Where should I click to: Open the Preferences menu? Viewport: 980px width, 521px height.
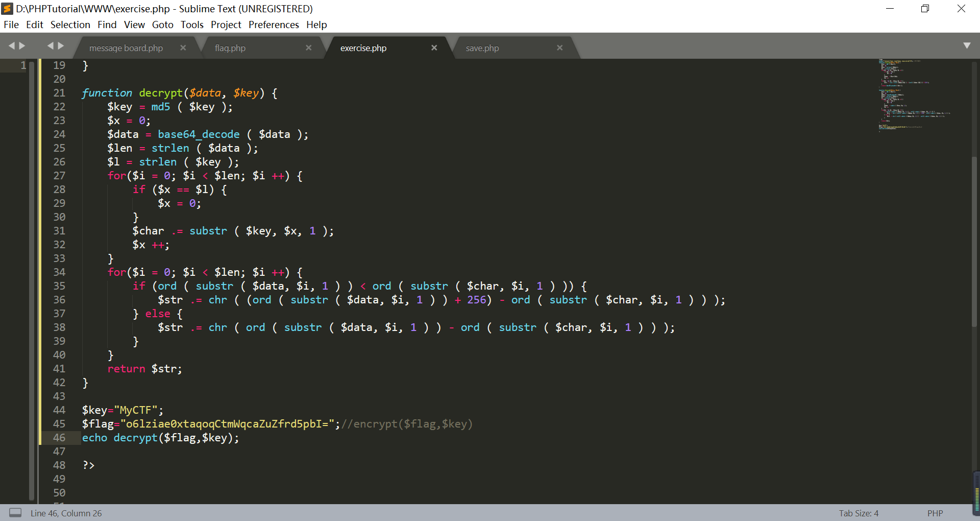(274, 25)
